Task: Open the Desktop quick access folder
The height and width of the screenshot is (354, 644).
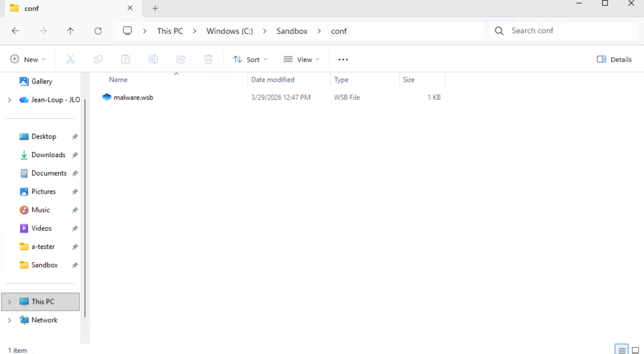Action: tap(37, 136)
